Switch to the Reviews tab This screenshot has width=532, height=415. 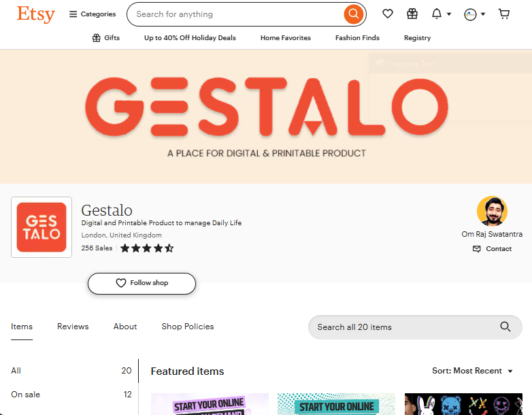pyautogui.click(x=73, y=327)
